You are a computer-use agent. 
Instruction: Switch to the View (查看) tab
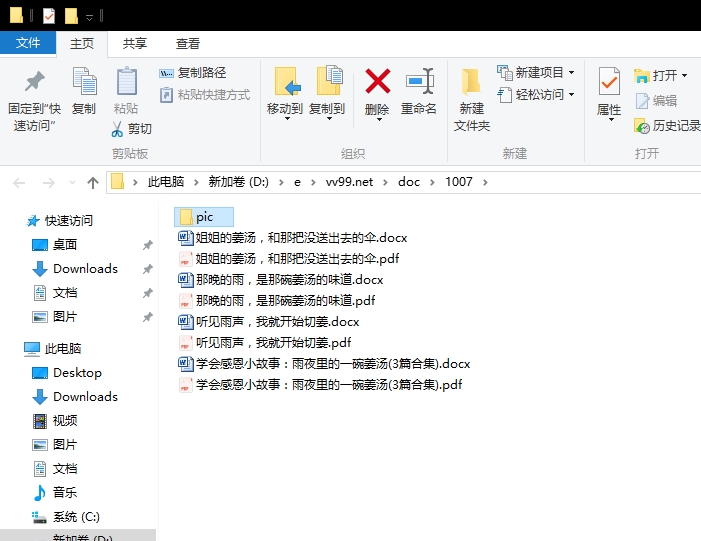coord(188,44)
